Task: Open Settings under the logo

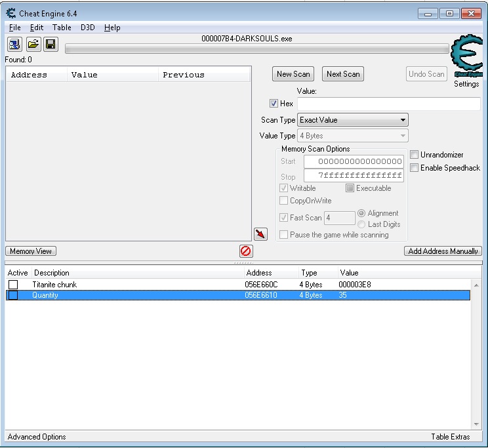Action: [466, 84]
